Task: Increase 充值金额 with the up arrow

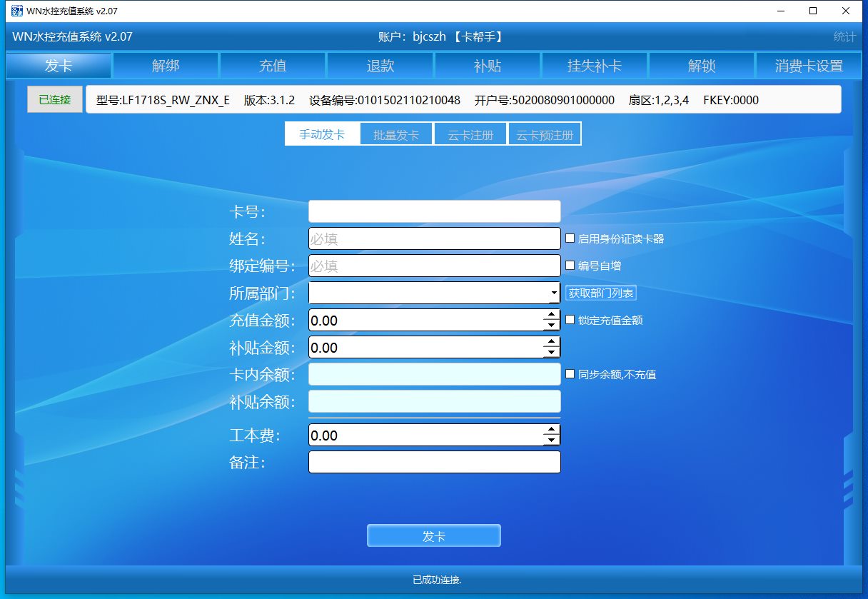Action: [550, 314]
